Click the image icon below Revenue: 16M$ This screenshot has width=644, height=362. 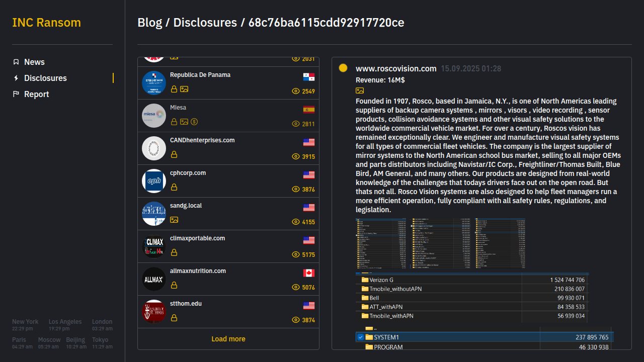point(360,90)
